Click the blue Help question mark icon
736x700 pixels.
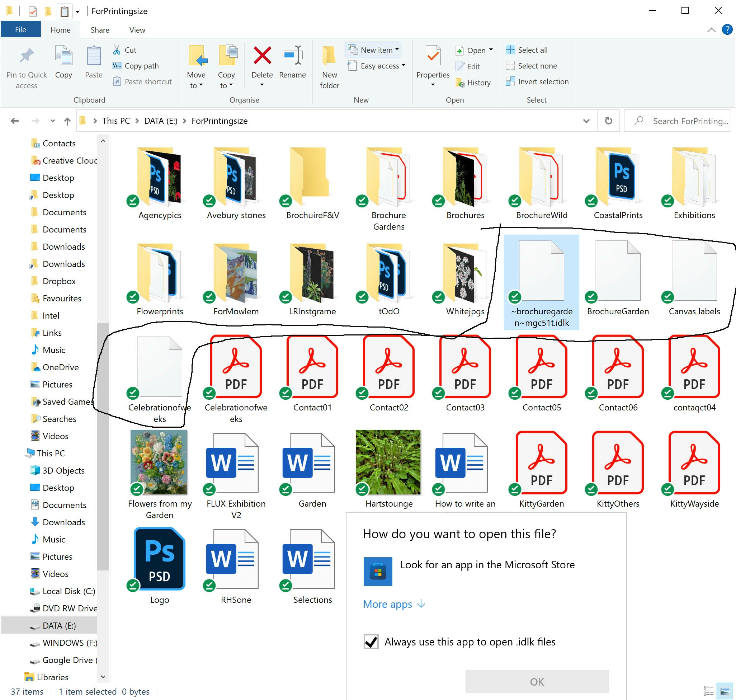point(727,30)
